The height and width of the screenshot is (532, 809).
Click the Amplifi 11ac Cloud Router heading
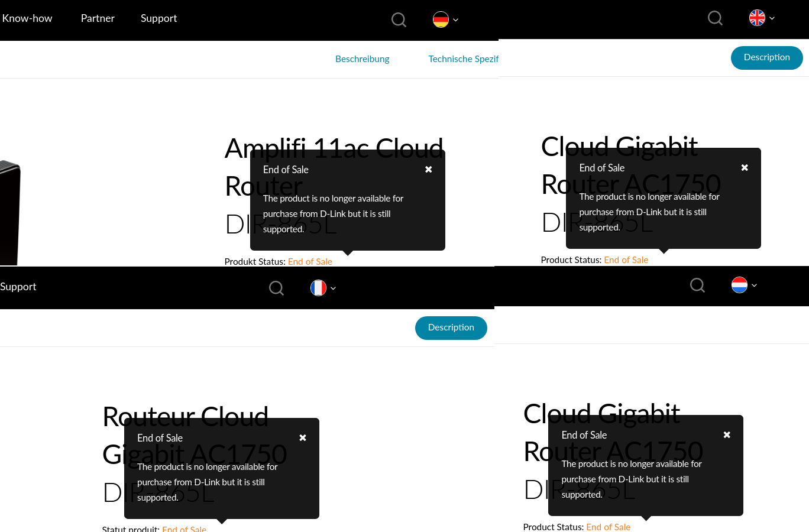334,167
